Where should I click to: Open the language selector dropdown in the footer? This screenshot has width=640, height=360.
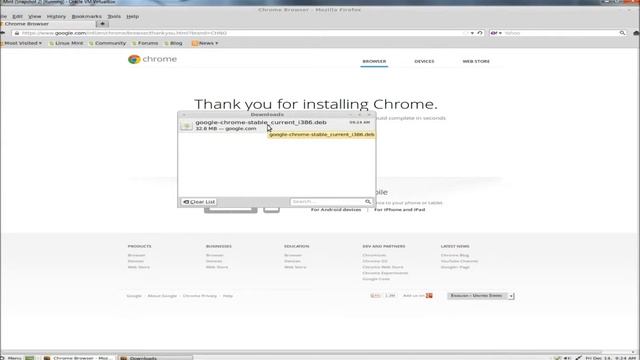[480, 296]
